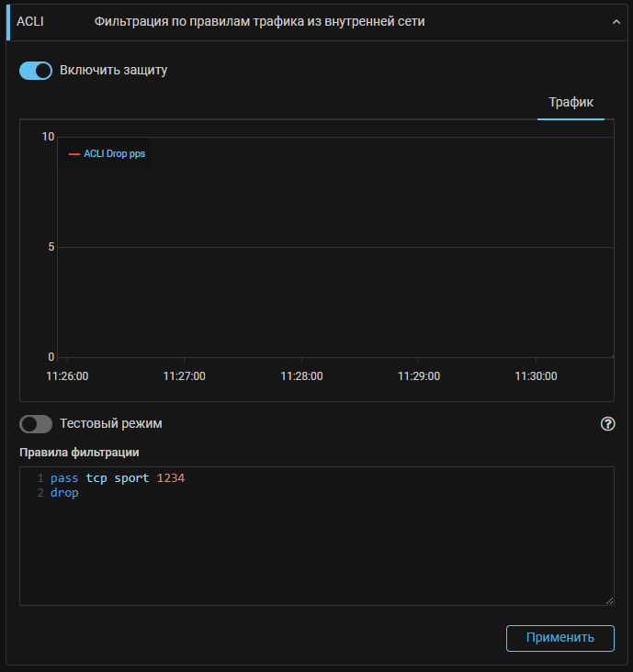This screenshot has width=633, height=672.
Task: Collapse the ACLI section with the chevron
Action: (616, 22)
